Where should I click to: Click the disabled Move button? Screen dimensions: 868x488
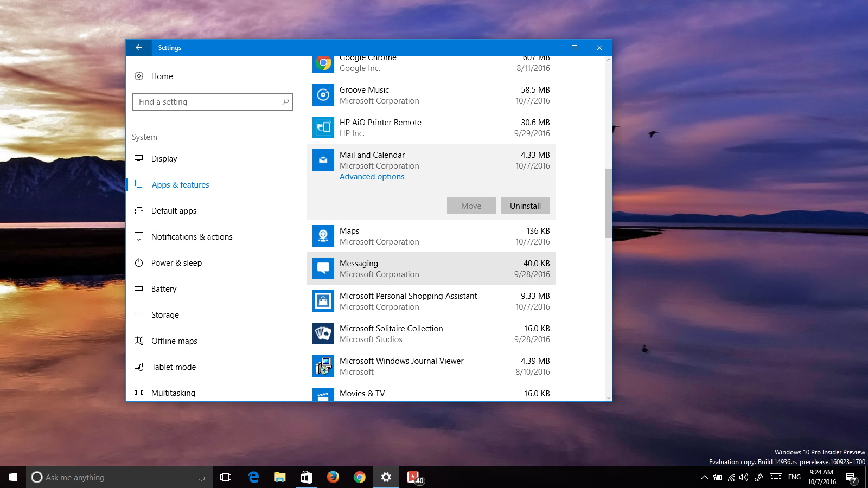(x=471, y=206)
